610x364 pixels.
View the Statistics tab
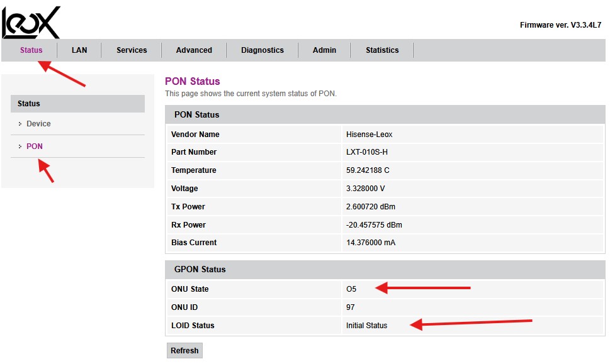click(382, 50)
